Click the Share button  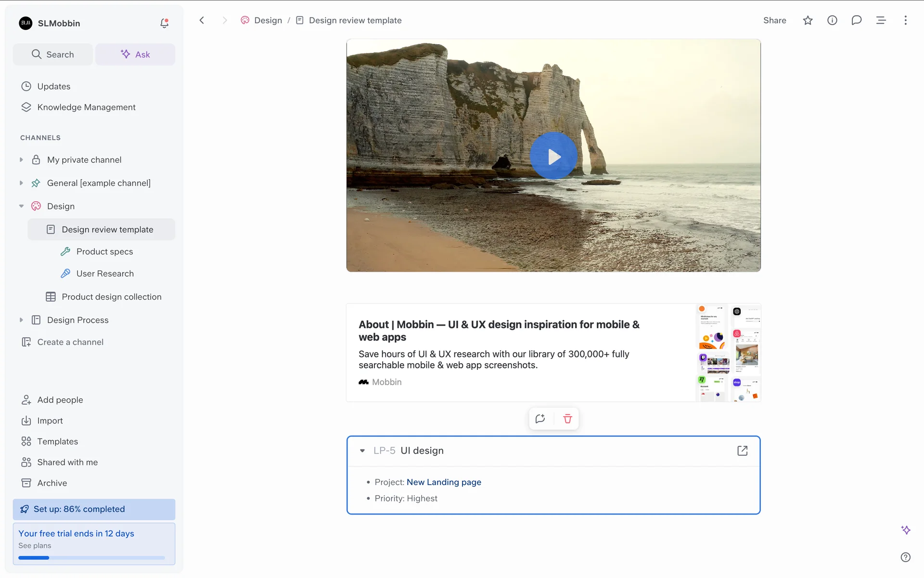point(774,20)
